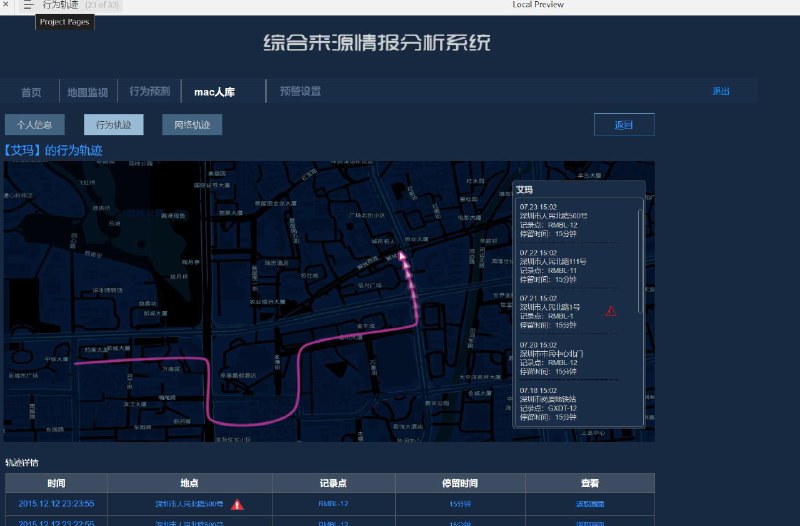This screenshot has width=800, height=526.
Task: Click the 轨迹详情 section label
Action: pos(22,463)
